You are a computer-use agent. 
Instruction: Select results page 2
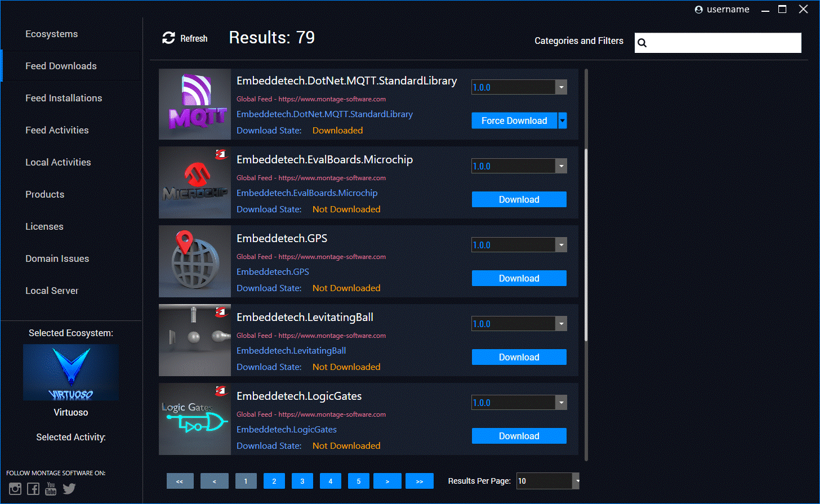tap(274, 481)
